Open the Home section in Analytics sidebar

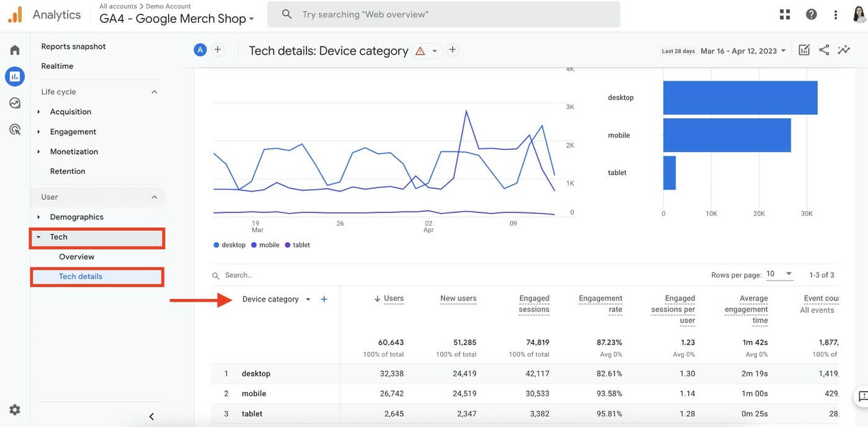(x=14, y=49)
